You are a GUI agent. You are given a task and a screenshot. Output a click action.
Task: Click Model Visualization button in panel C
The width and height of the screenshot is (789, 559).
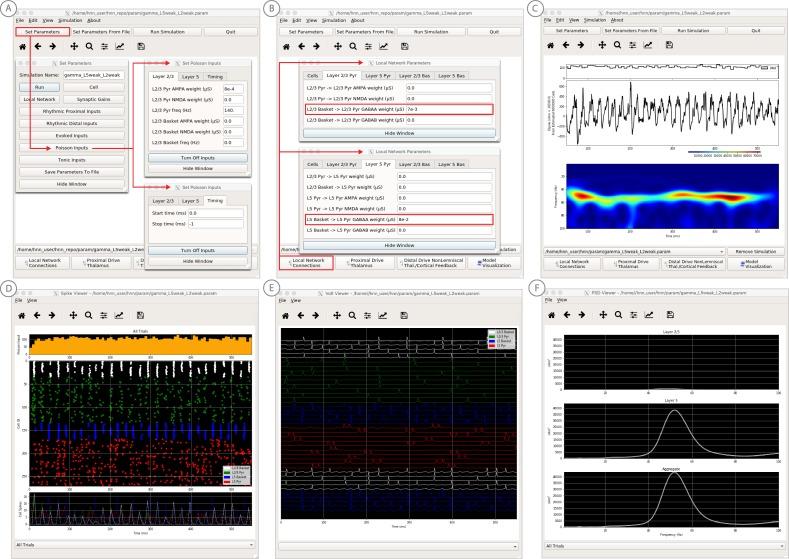pos(756,264)
